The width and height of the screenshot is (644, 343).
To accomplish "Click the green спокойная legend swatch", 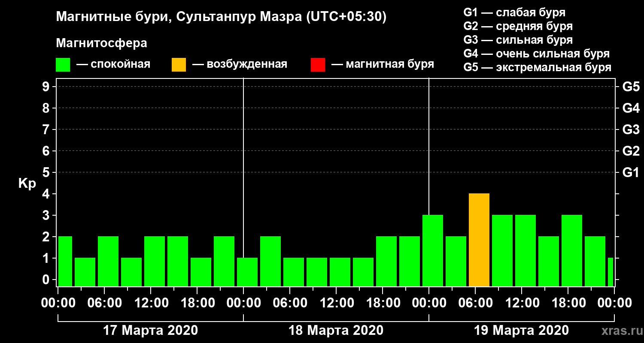I will [x=63, y=65].
